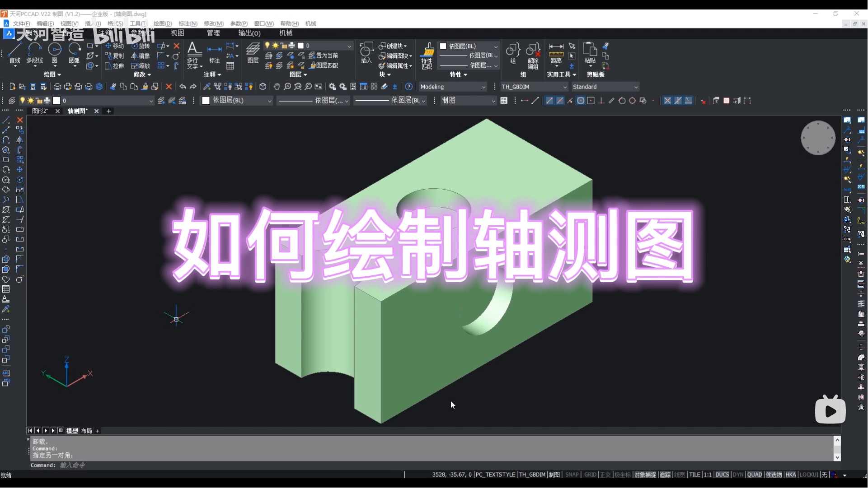The image size is (868, 488).
Task: Open the ribbon layer list dropdown
Action: tap(308, 46)
